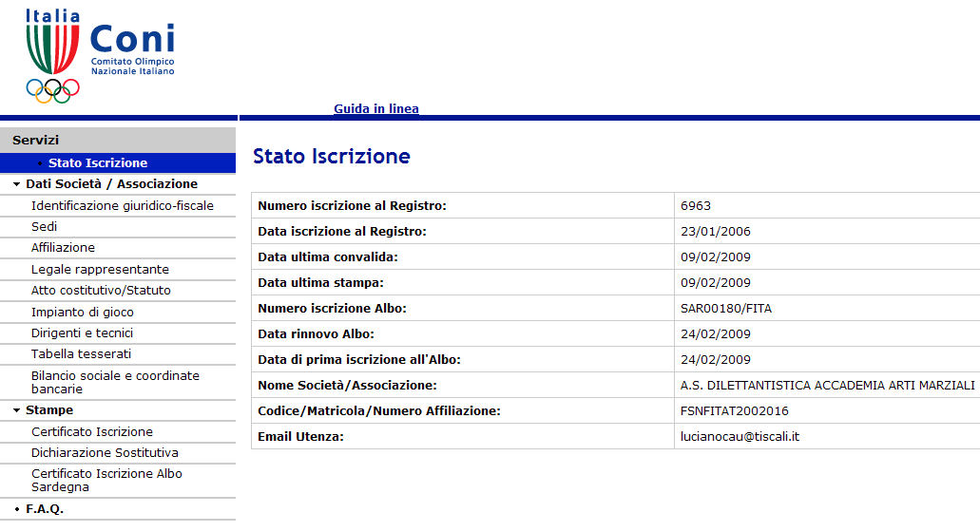This screenshot has height=532, width=980.
Task: Click the Data ultima stampa label
Action: point(320,282)
